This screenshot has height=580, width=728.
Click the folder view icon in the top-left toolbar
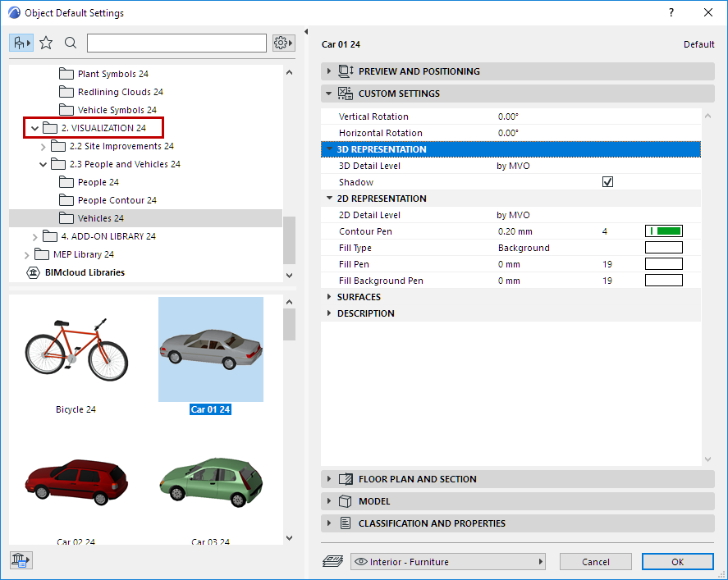pyautogui.click(x=21, y=43)
